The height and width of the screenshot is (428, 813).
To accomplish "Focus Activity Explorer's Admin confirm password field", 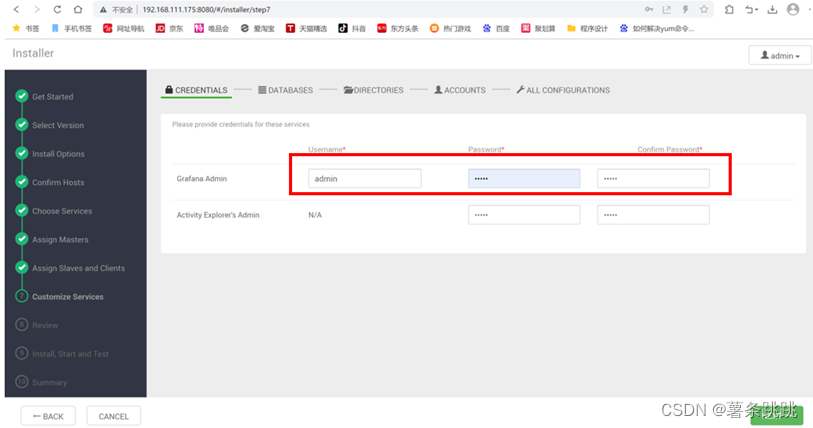I will pos(653,215).
